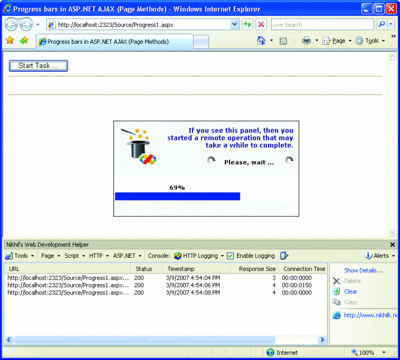400x360 pixels.
Task: Open the www.nikhilk.net link
Action: click(366, 315)
